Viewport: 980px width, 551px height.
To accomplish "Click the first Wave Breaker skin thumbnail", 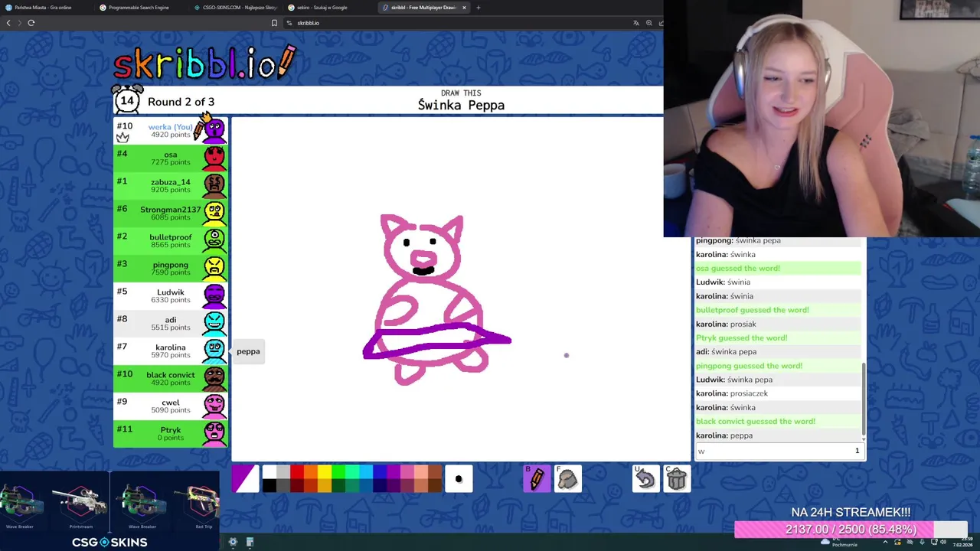I will point(20,501).
